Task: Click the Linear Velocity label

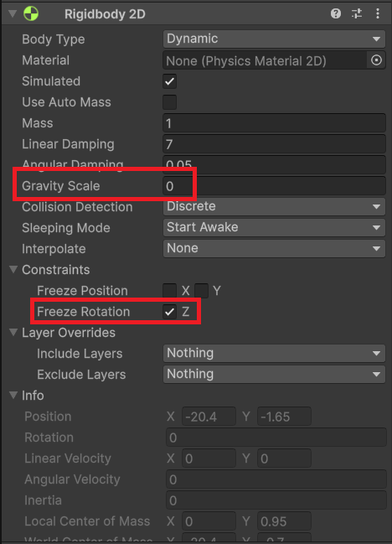Action: point(68,459)
